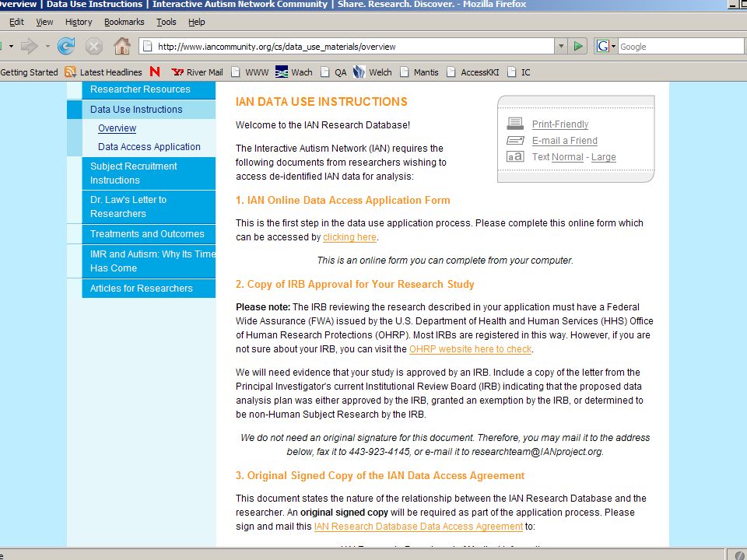Image resolution: width=747 pixels, height=560 pixels.
Task: Open Latest Headlines RSS feed icon
Action: [71, 72]
